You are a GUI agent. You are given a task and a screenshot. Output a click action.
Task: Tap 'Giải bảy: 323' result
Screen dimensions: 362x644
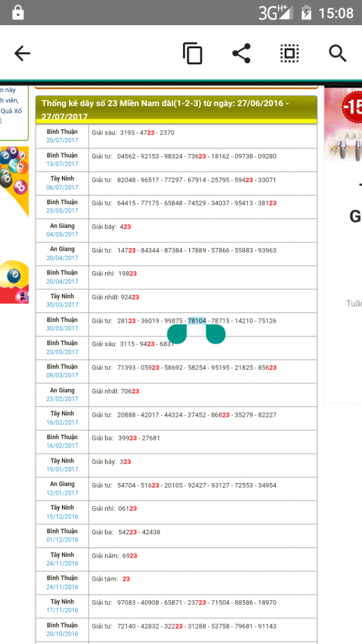click(111, 462)
